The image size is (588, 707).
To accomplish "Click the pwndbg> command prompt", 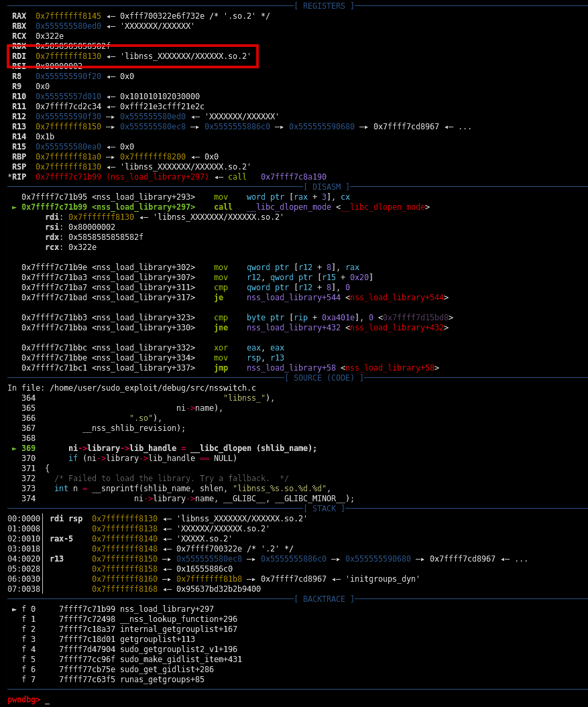I will click(24, 700).
